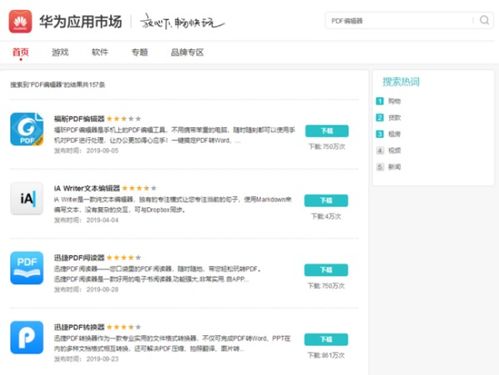Download the 迅捷PDF转换器 app
Viewport: 499px width, 375px height.
click(x=326, y=339)
